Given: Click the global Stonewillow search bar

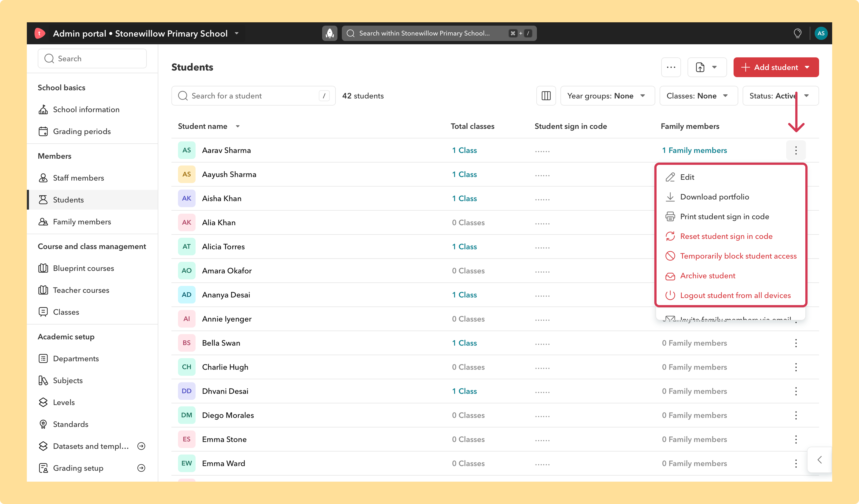Looking at the screenshot, I should click(439, 33).
